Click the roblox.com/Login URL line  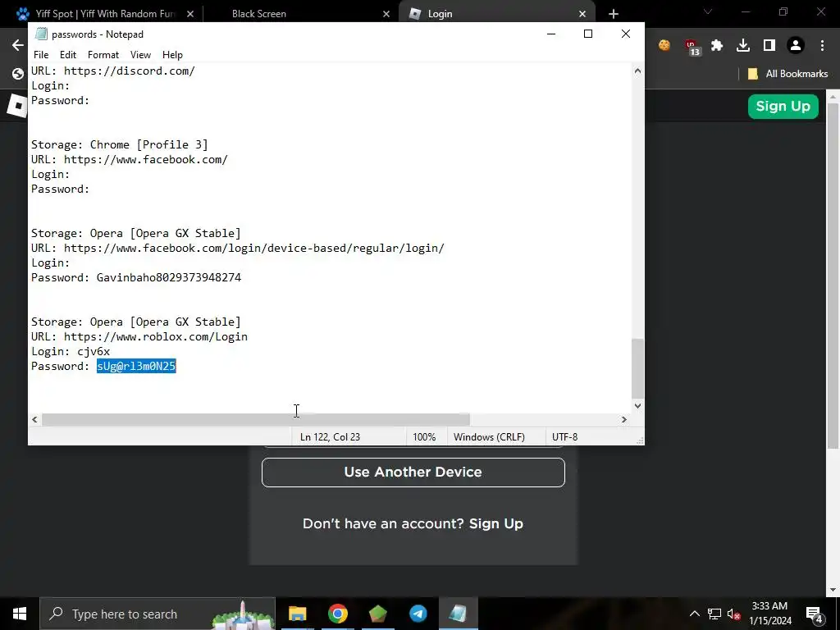pos(139,336)
